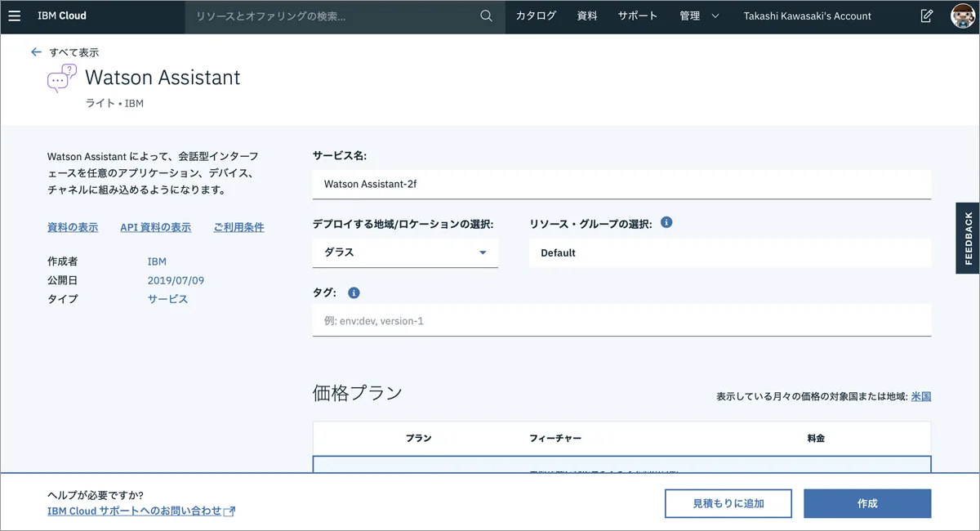Click info icon next to リソース・グループの選択

(x=666, y=222)
